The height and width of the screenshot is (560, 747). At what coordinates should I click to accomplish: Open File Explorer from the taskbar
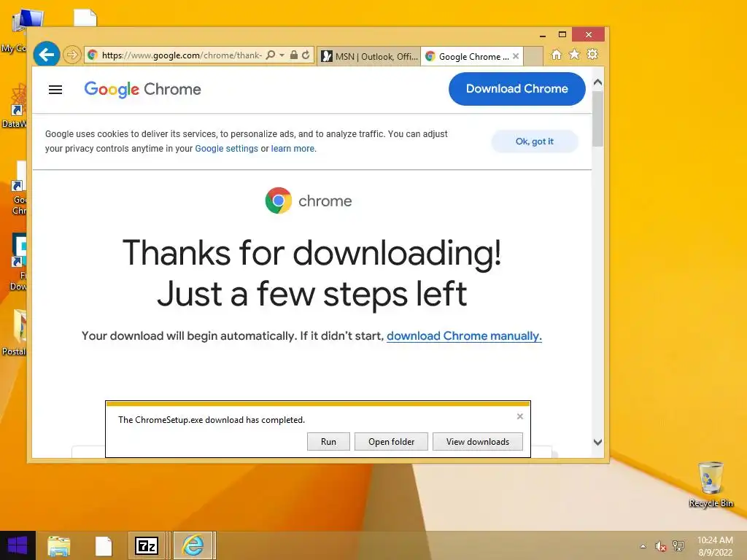[x=59, y=545]
